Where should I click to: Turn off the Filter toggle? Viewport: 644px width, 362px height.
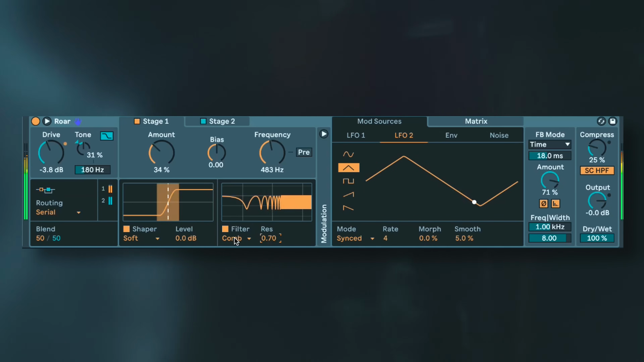(225, 229)
